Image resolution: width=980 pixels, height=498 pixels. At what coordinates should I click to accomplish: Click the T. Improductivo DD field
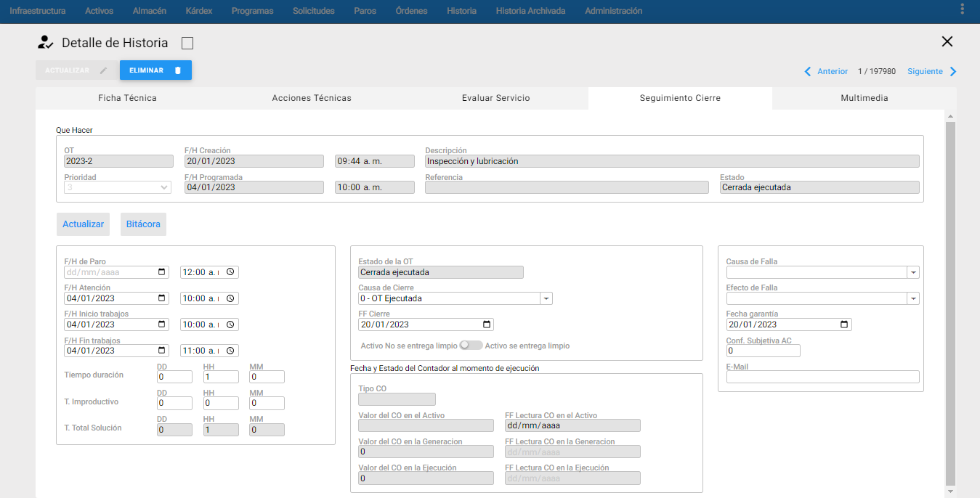pos(174,403)
